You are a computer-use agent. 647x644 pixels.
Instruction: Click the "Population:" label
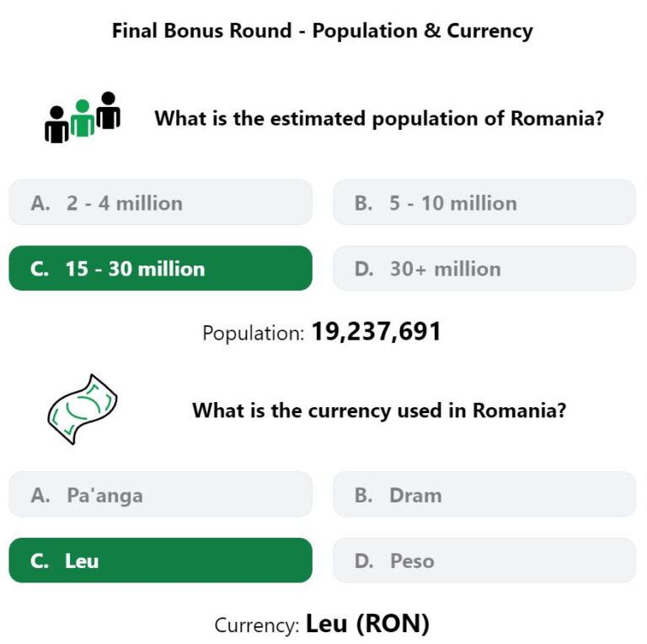[254, 333]
